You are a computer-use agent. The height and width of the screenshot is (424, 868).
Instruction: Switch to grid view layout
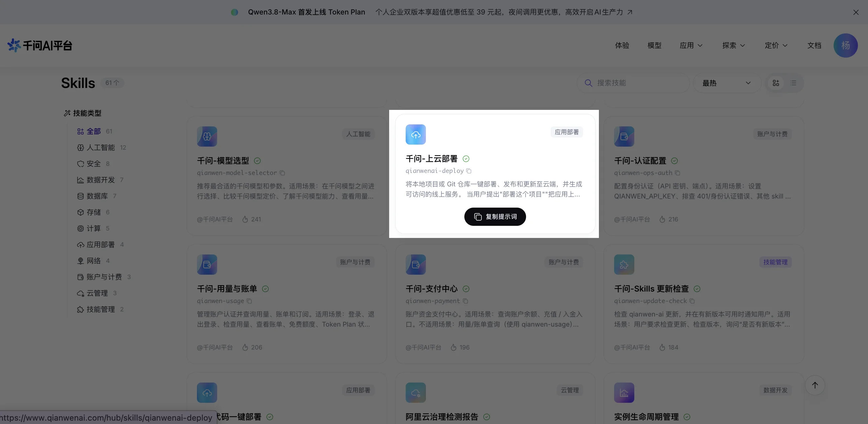tap(776, 83)
